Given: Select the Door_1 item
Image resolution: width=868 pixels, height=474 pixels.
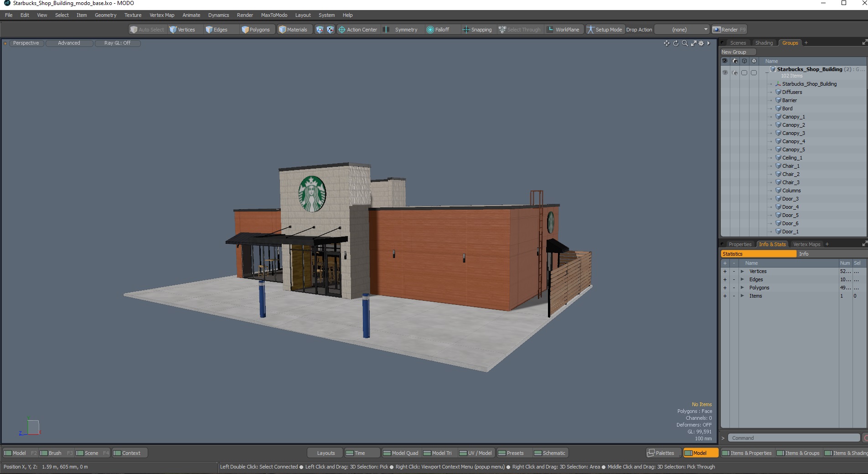Looking at the screenshot, I should (790, 232).
